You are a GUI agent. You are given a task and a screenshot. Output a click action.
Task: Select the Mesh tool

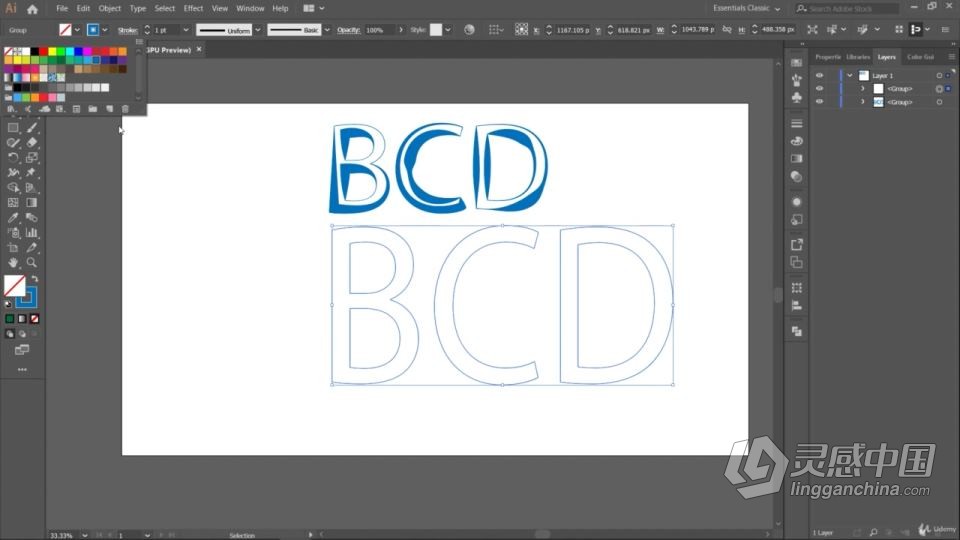click(13, 203)
